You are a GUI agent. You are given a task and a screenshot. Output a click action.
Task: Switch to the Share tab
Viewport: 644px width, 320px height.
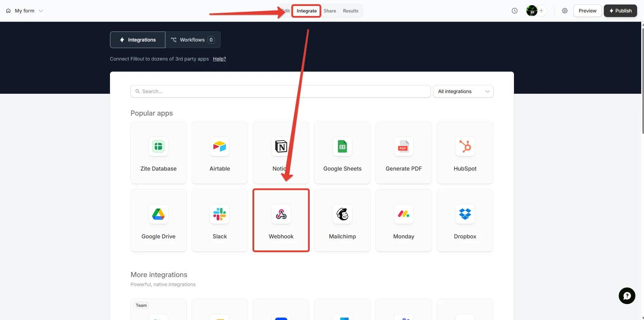click(x=330, y=11)
